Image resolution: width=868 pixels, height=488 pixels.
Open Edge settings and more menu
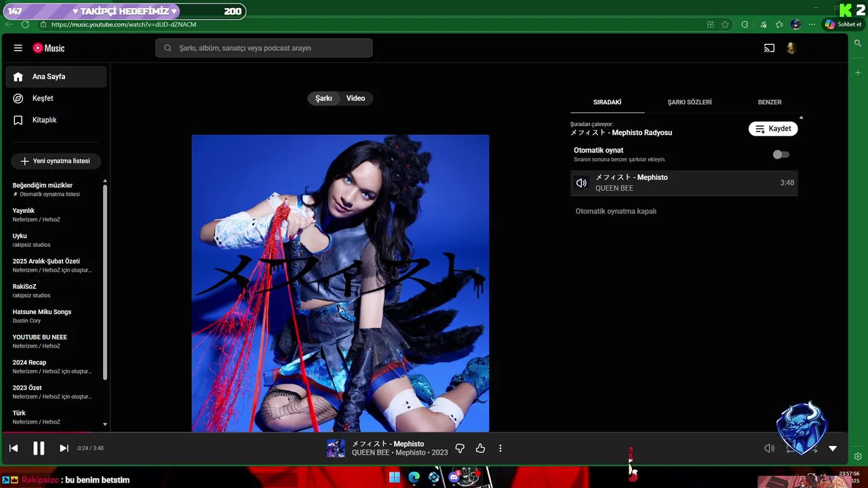click(812, 24)
